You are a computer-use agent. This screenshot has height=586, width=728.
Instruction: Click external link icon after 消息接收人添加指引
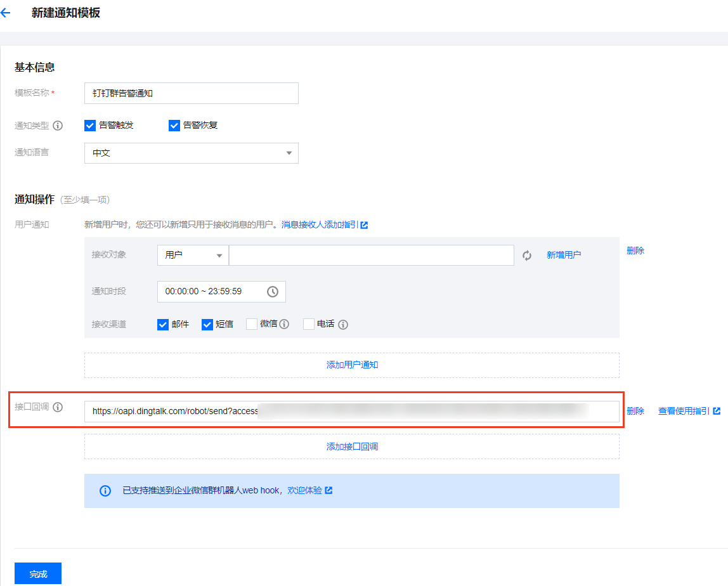[365, 225]
